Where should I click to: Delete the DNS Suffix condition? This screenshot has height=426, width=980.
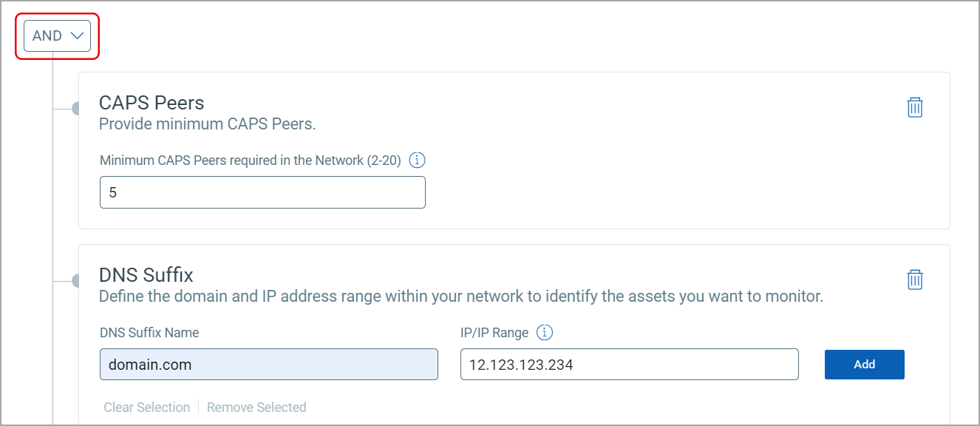(x=915, y=280)
